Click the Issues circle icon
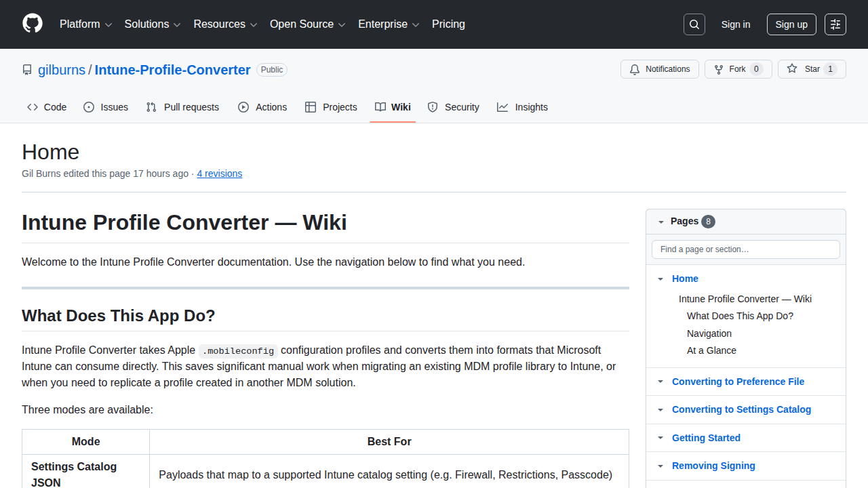 point(89,107)
